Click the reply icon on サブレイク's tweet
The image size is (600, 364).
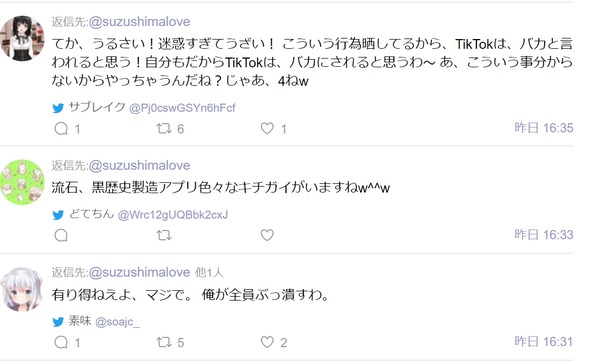61,129
